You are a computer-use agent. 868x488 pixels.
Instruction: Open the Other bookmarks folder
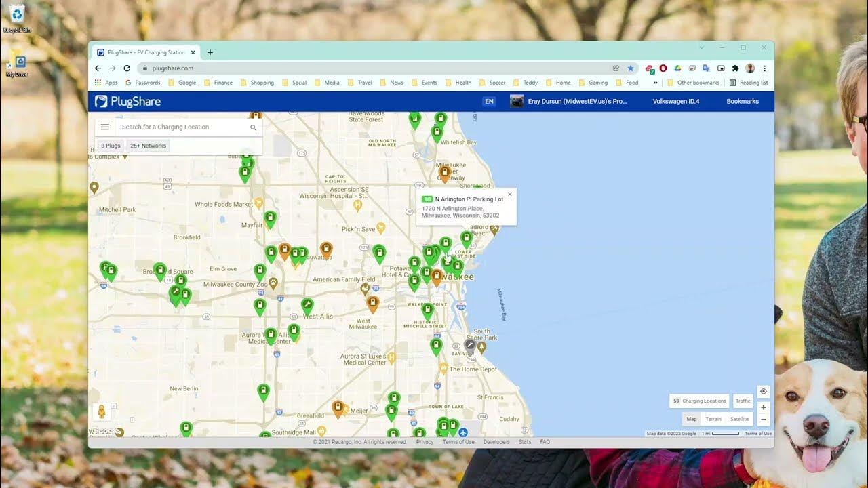[693, 83]
